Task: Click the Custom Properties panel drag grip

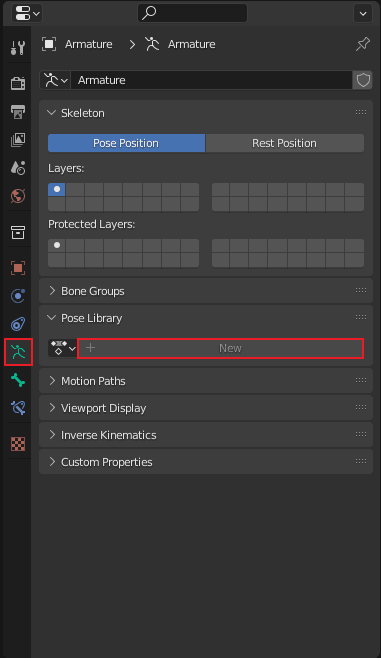Action: tap(361, 461)
